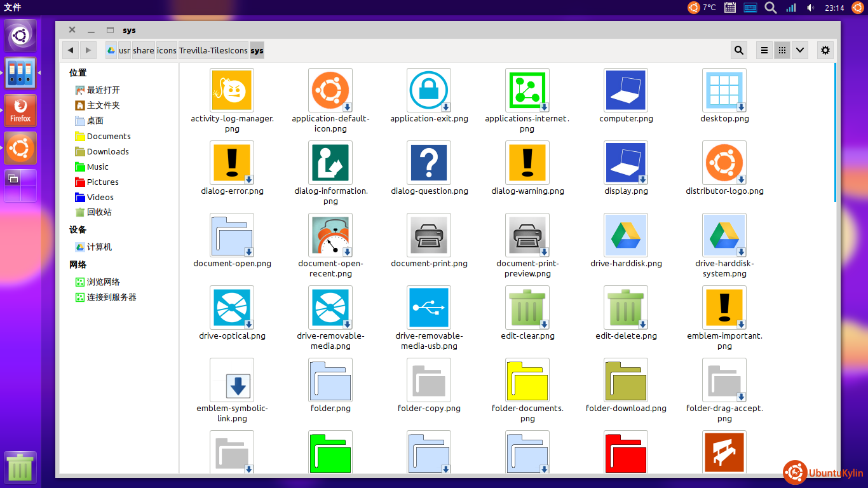The image size is (868, 488).
Task: Open the Trash in launcher dock
Action: click(x=20, y=468)
